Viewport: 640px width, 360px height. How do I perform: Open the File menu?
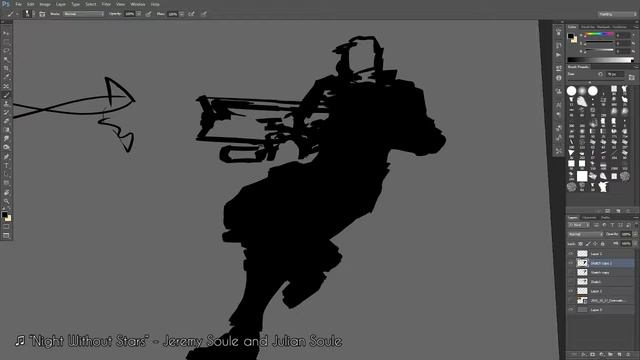tap(18, 4)
